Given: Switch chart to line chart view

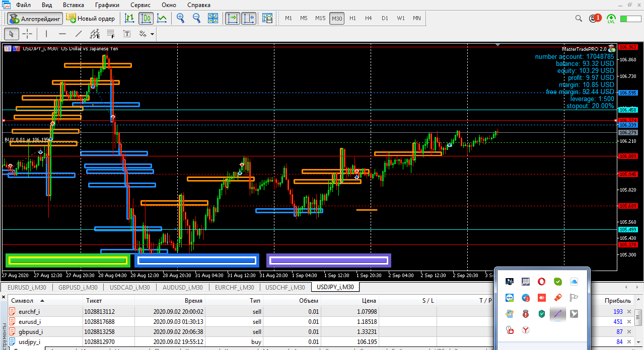Looking at the screenshot, I should point(162,19).
